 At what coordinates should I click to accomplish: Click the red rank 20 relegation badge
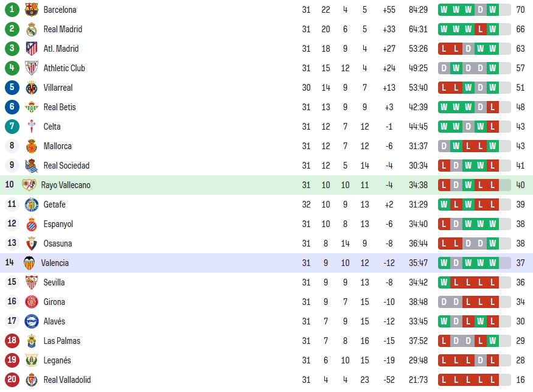(12, 380)
